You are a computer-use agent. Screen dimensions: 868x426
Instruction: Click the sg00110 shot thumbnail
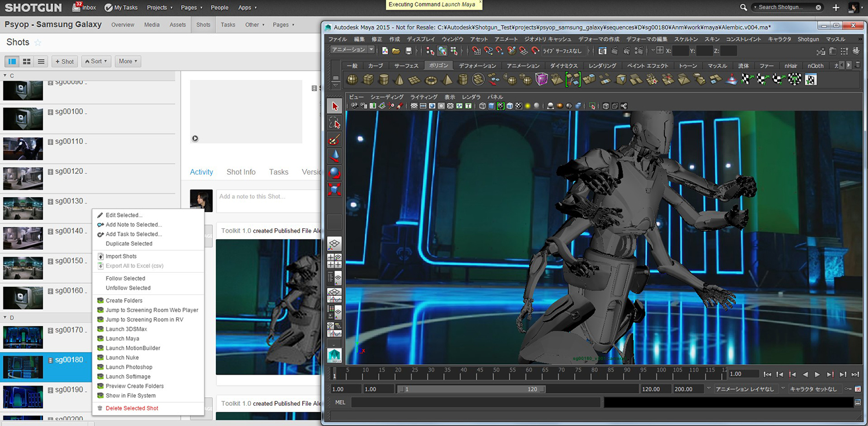click(x=23, y=149)
